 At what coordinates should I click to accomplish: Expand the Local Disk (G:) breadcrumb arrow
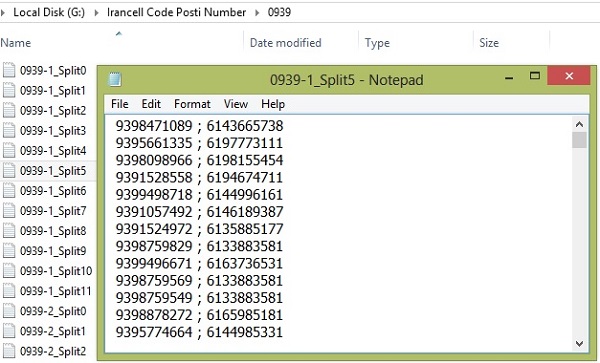coord(96,13)
